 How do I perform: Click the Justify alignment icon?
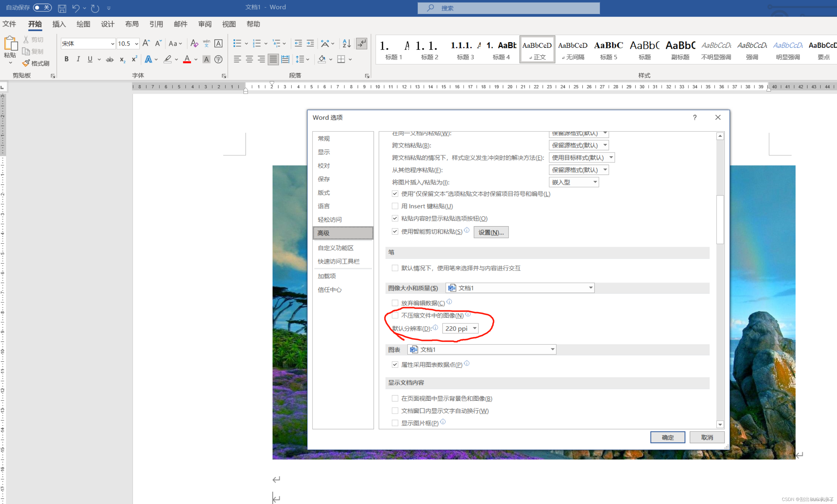(273, 59)
